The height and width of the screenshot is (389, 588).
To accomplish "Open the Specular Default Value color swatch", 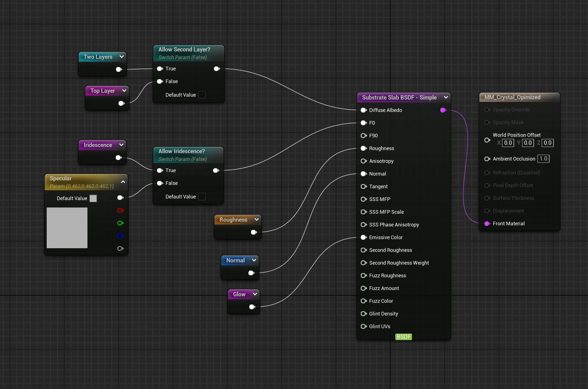I will tap(93, 198).
